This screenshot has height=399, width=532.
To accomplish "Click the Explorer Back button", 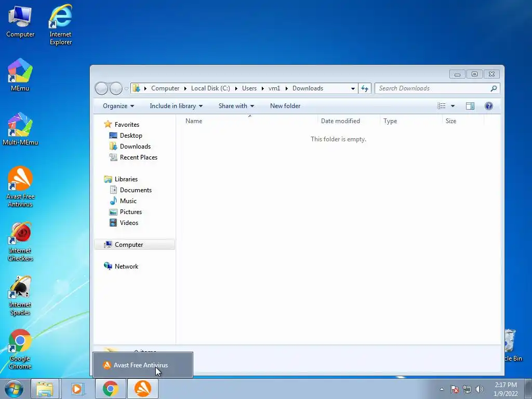I will [x=101, y=88].
